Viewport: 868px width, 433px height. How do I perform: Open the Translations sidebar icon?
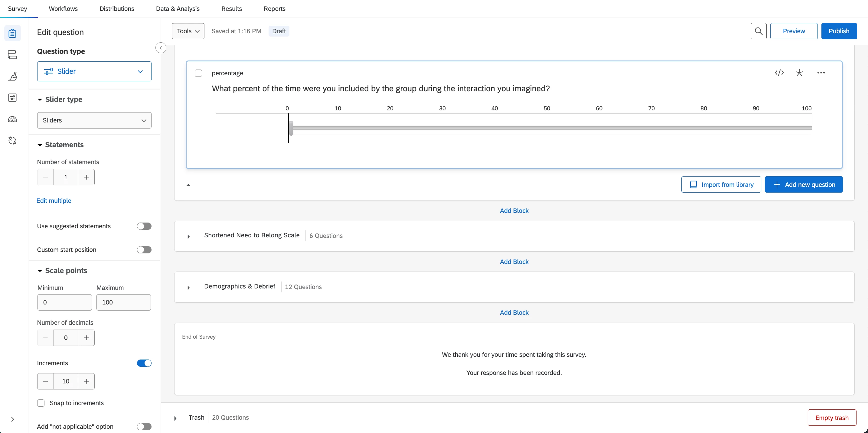[x=12, y=141]
